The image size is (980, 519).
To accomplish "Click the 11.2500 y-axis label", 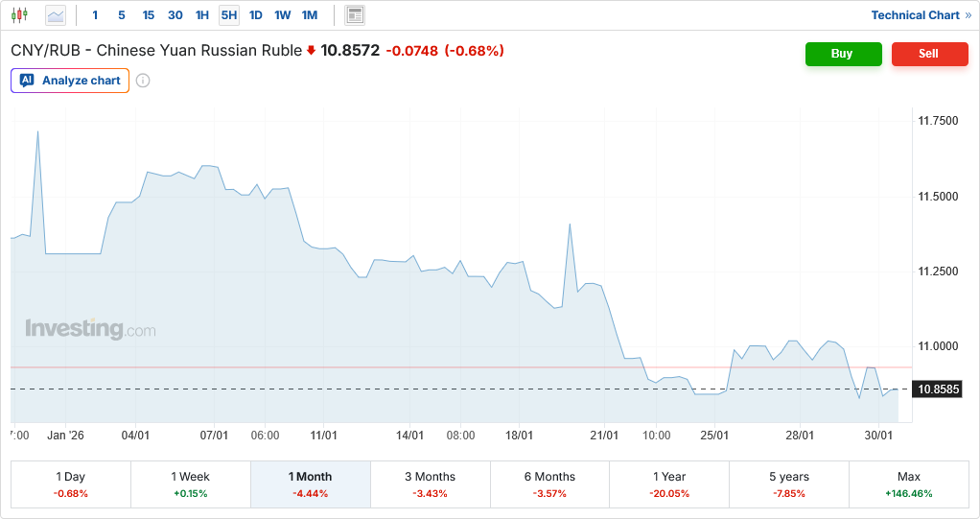I will (938, 271).
